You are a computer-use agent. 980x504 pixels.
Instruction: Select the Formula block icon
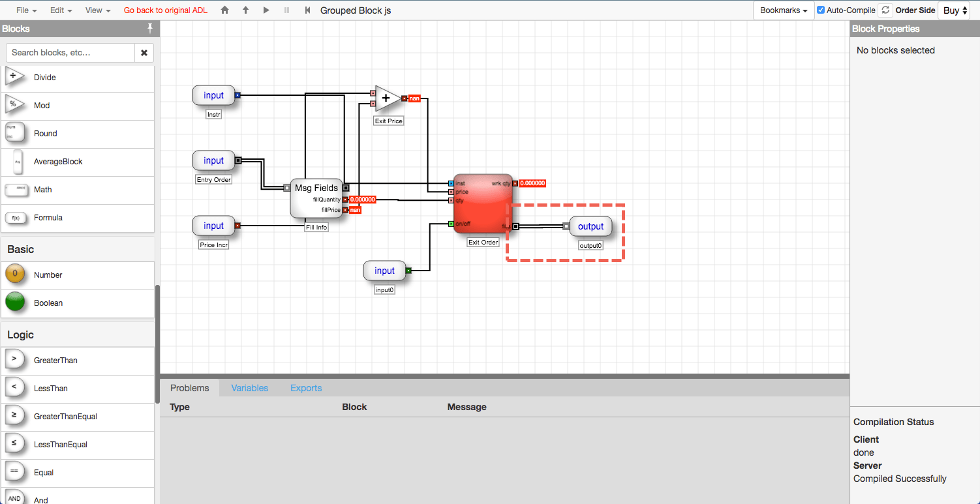14,218
